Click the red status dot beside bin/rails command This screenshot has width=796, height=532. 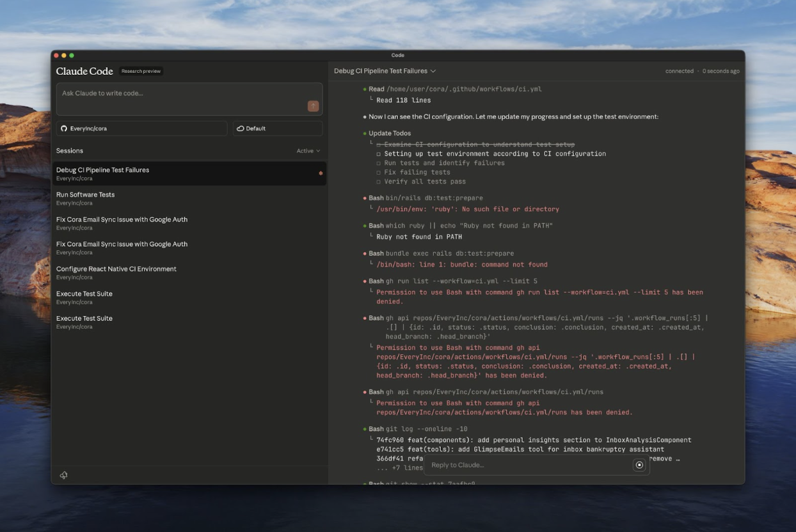point(365,198)
